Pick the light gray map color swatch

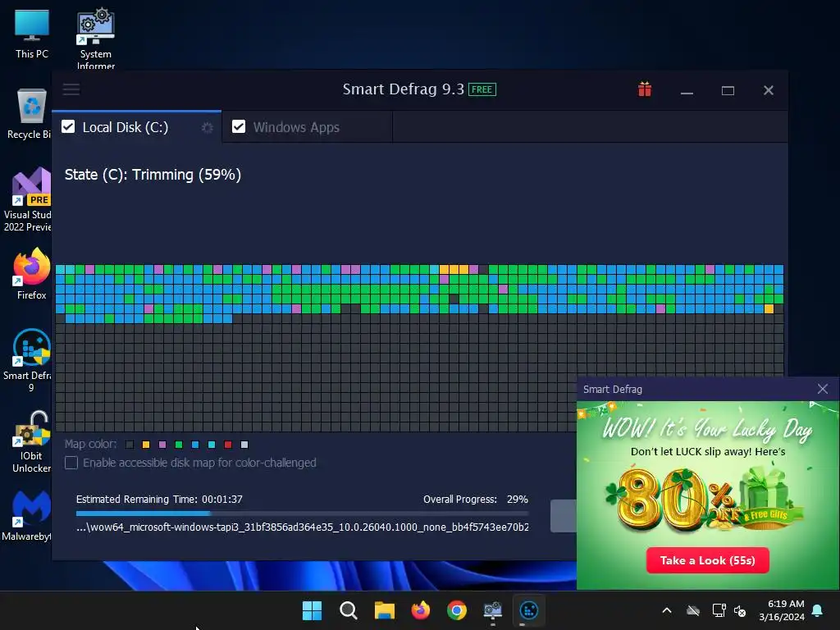click(244, 445)
